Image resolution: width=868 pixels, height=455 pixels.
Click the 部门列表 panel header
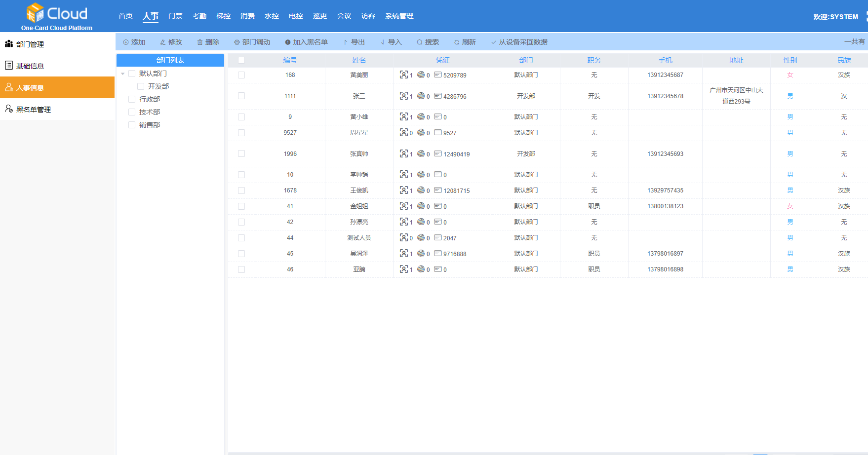(x=170, y=60)
